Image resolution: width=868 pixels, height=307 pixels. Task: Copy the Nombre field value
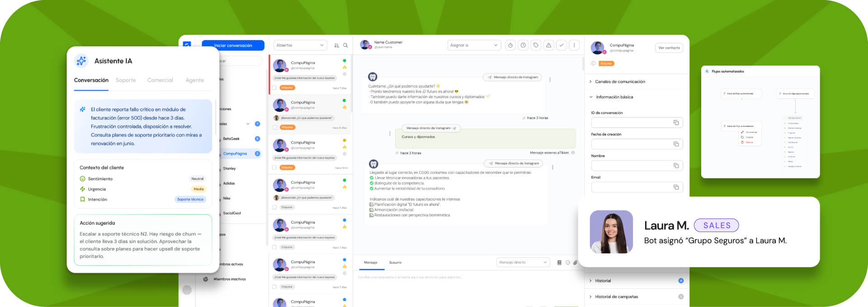click(676, 166)
